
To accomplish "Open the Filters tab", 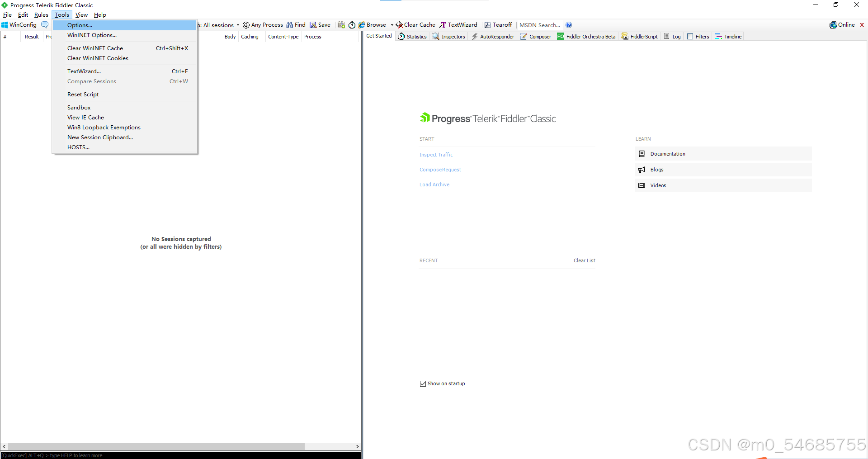I will 698,37.
